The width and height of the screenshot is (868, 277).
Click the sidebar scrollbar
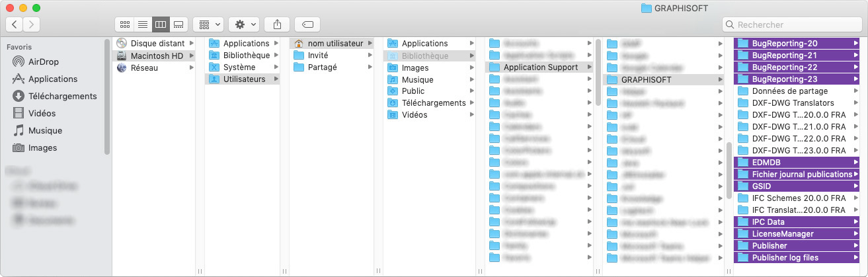pos(107,97)
